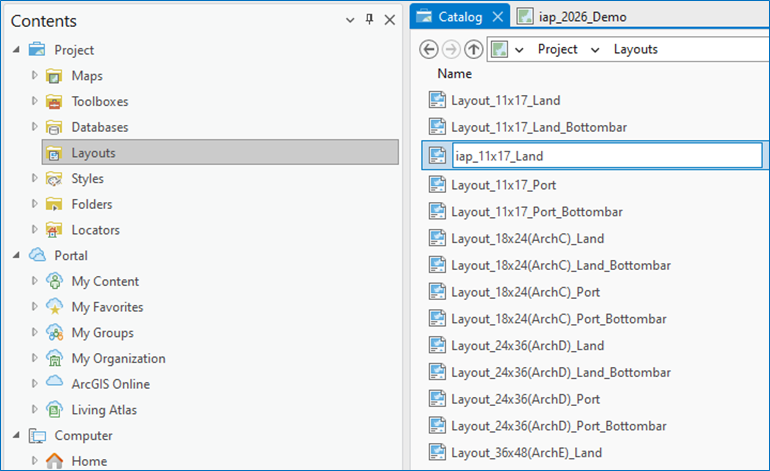This screenshot has height=471, width=770.
Task: Click the Back navigation arrow in Catalog
Action: 429,49
